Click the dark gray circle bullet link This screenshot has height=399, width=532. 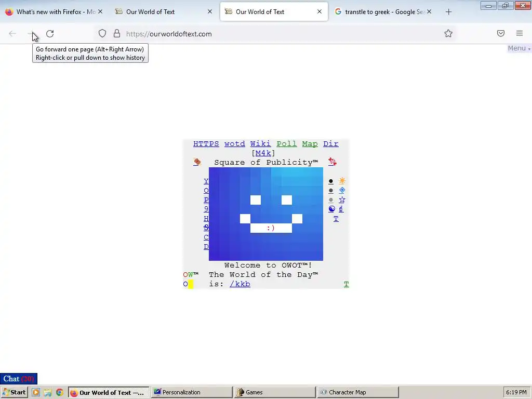(331, 191)
